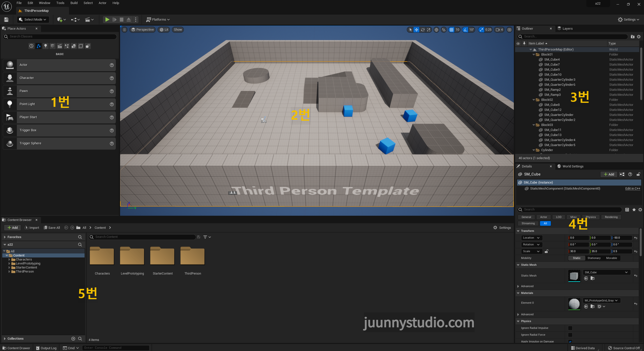Image resolution: width=644 pixels, height=351 pixels.
Task: Open Lights category in Place Actors
Action: 46,46
